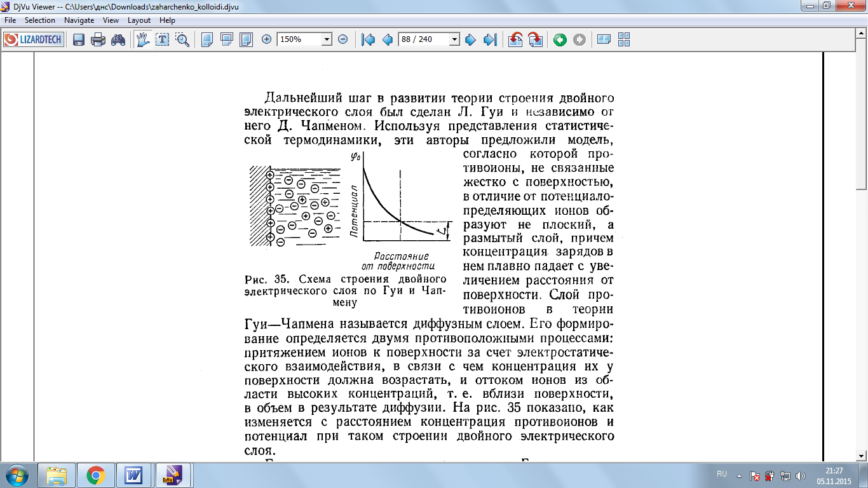Open the zoom level dropdown arrow
The height and width of the screenshot is (488, 868).
(x=327, y=39)
